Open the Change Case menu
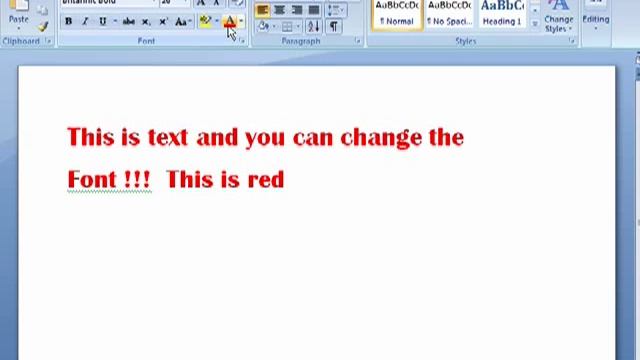The height and width of the screenshot is (360, 640). pos(183,21)
